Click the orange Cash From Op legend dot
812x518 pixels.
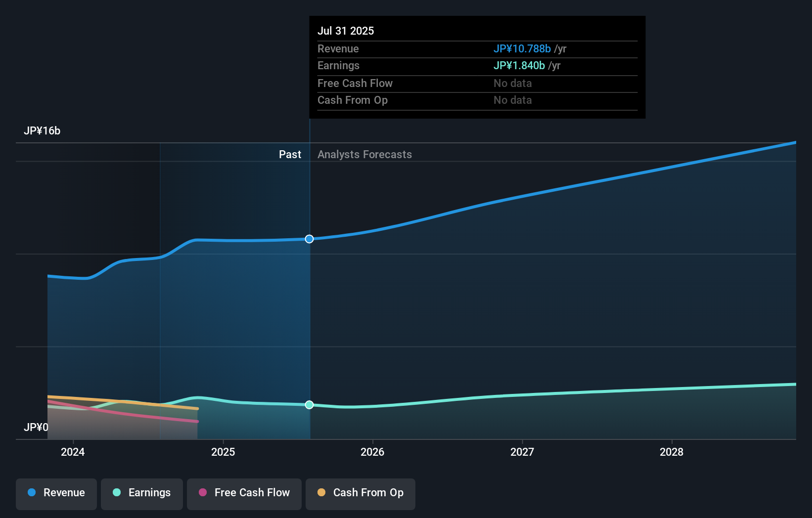[x=322, y=493]
